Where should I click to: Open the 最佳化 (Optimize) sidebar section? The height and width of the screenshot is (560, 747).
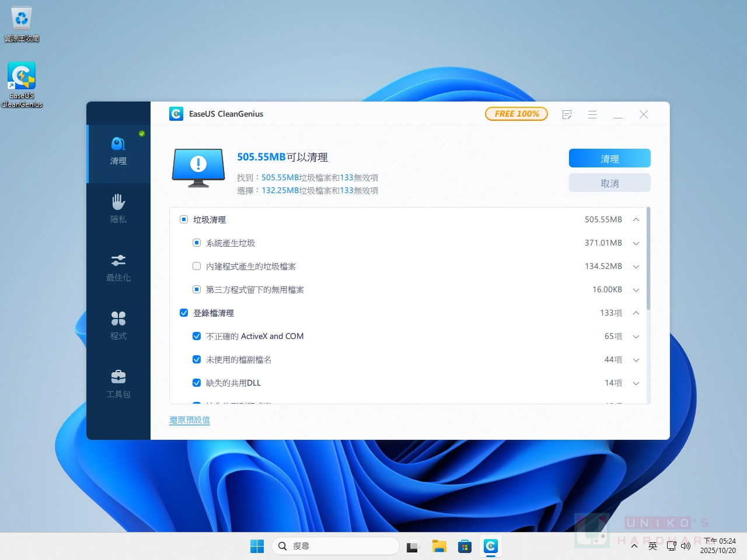[x=118, y=267]
